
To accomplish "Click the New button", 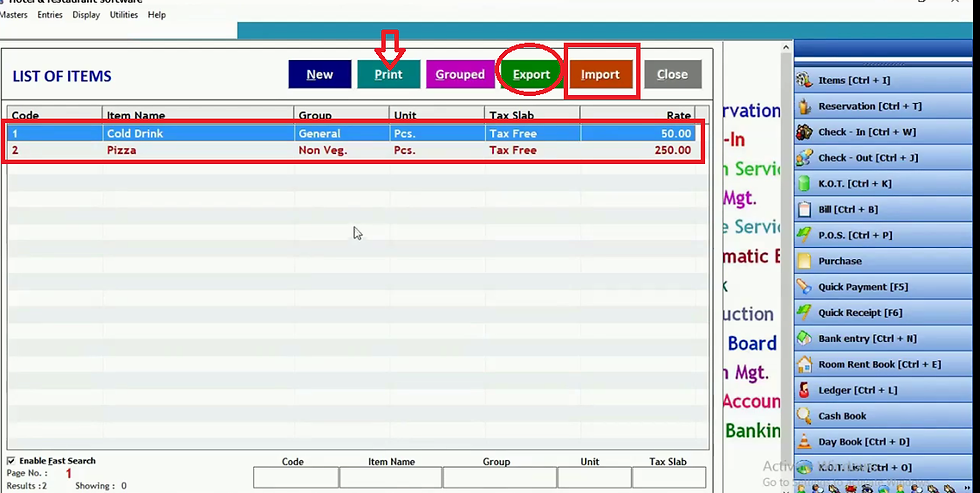I will click(319, 74).
